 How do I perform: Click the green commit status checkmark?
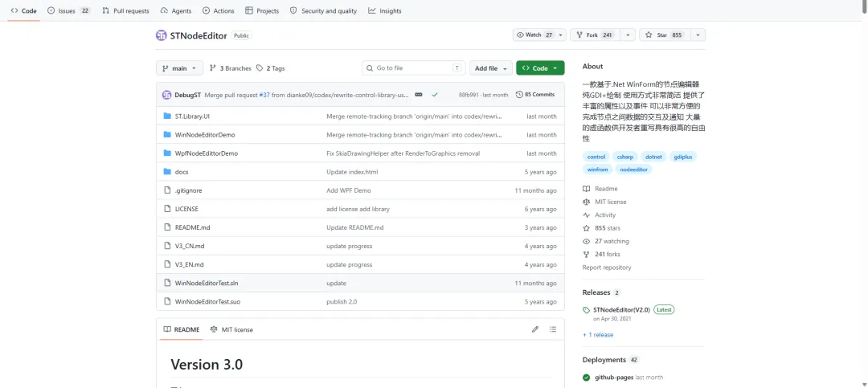(435, 95)
